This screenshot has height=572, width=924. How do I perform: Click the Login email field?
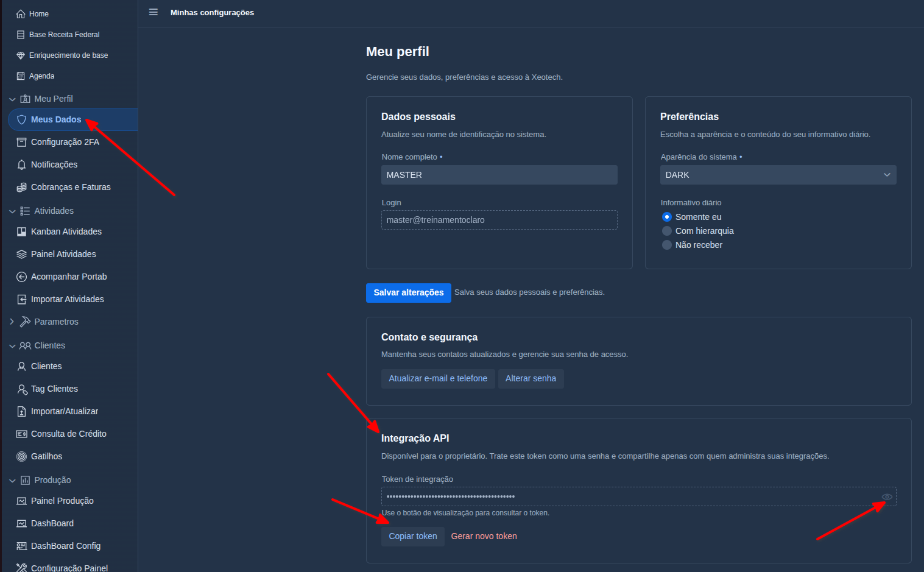point(499,220)
